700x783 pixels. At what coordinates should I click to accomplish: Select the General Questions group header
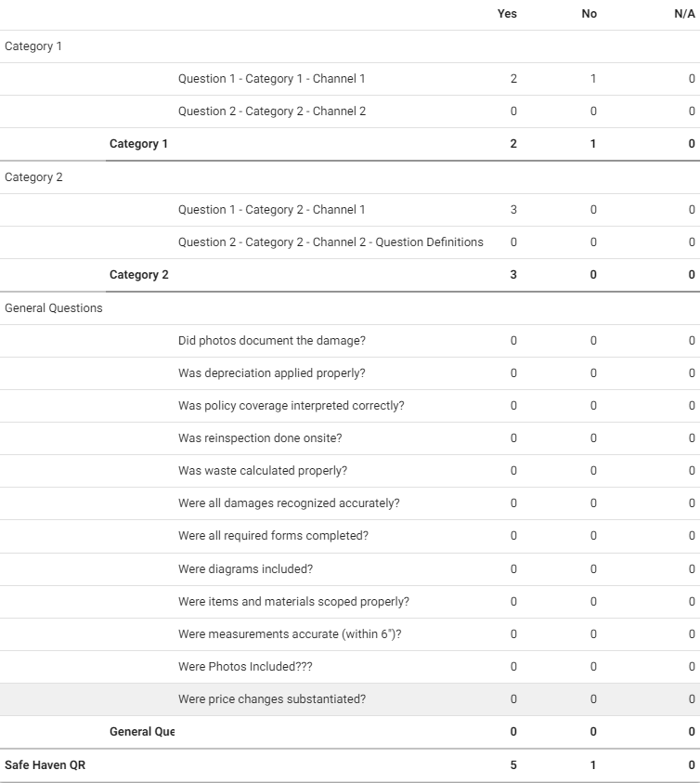click(x=54, y=308)
